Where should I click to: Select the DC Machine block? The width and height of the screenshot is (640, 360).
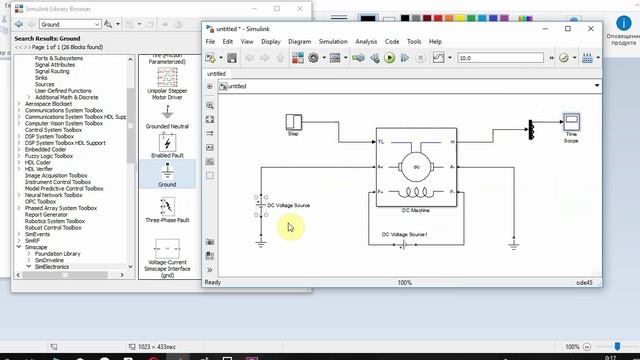(x=416, y=167)
